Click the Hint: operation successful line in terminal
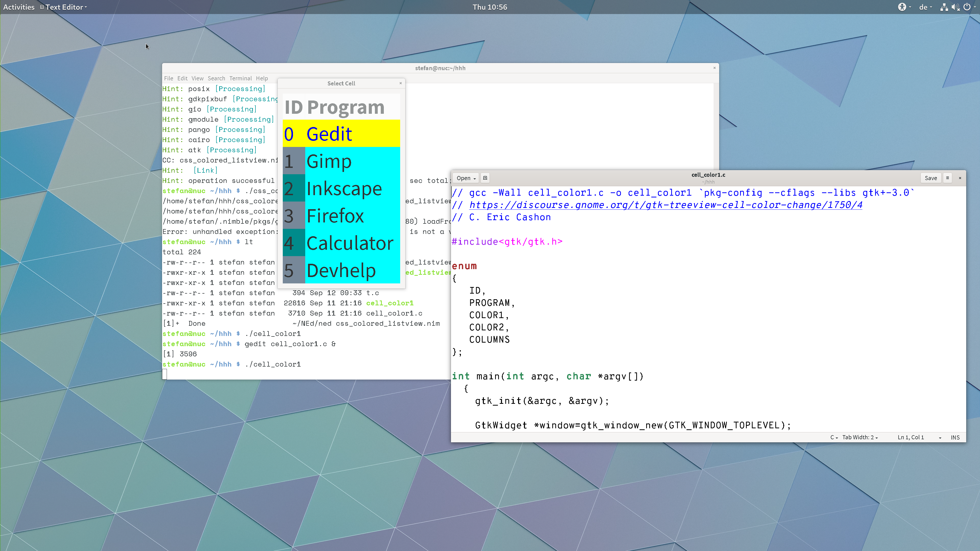 point(218,181)
